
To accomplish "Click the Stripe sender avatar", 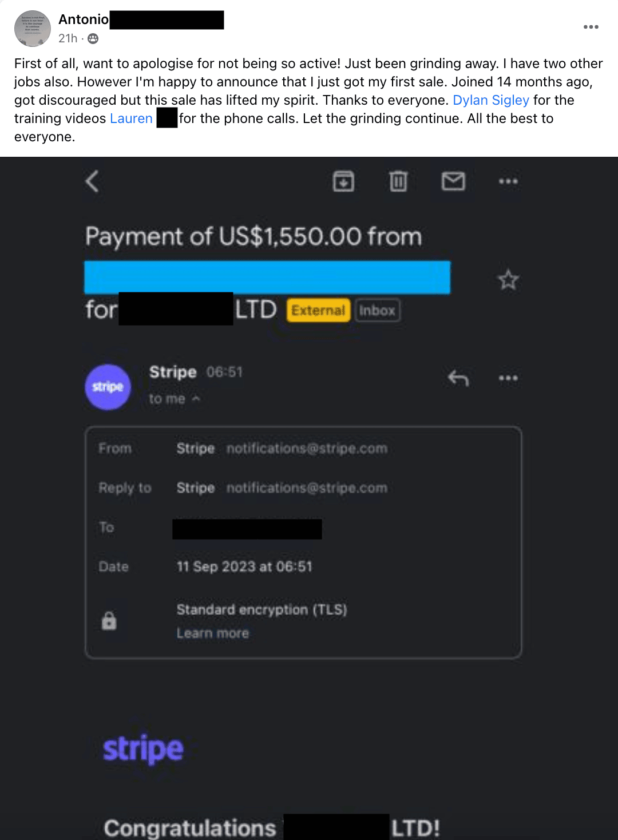I will (x=108, y=387).
